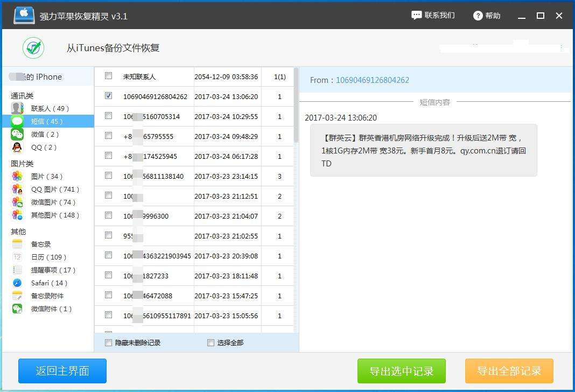
Task: Click the 返回主界面 button
Action: [x=62, y=371]
